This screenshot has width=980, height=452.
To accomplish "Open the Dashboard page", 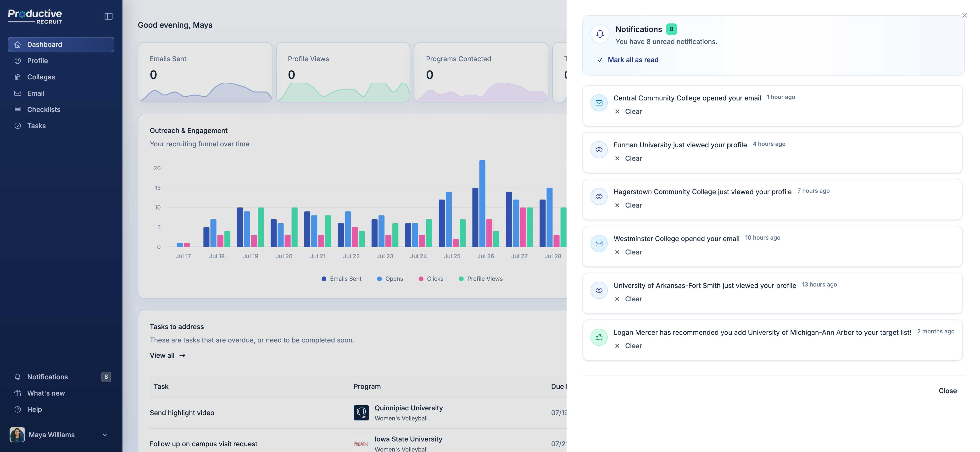I will click(x=61, y=44).
